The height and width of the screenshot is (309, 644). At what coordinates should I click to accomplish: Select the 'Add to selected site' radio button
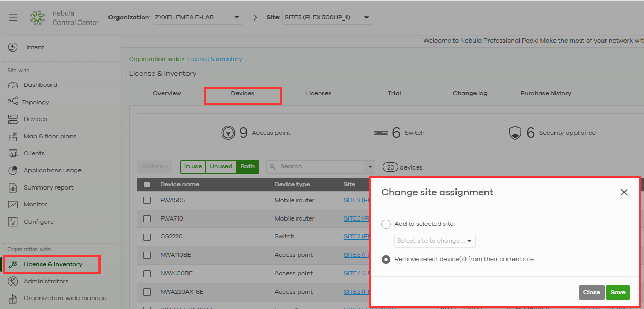pyautogui.click(x=386, y=224)
